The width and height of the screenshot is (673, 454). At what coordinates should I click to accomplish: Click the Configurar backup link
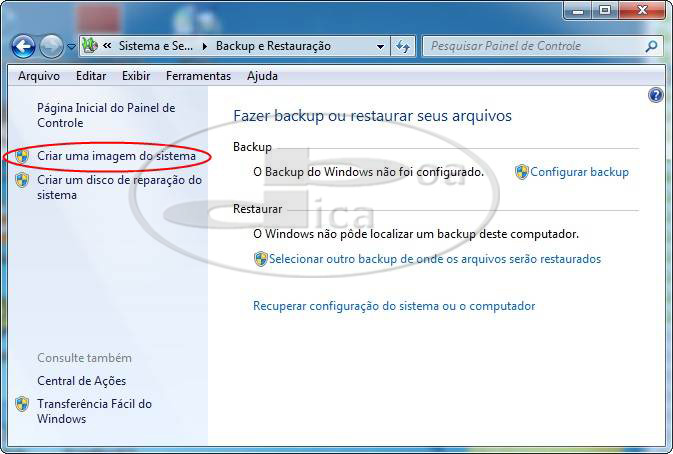click(x=579, y=172)
